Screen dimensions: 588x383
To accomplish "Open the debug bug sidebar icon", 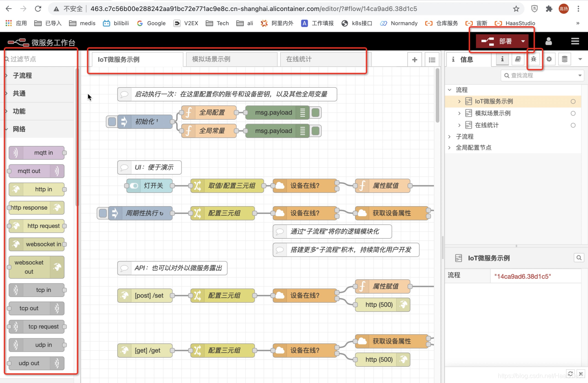I will click(x=534, y=59).
